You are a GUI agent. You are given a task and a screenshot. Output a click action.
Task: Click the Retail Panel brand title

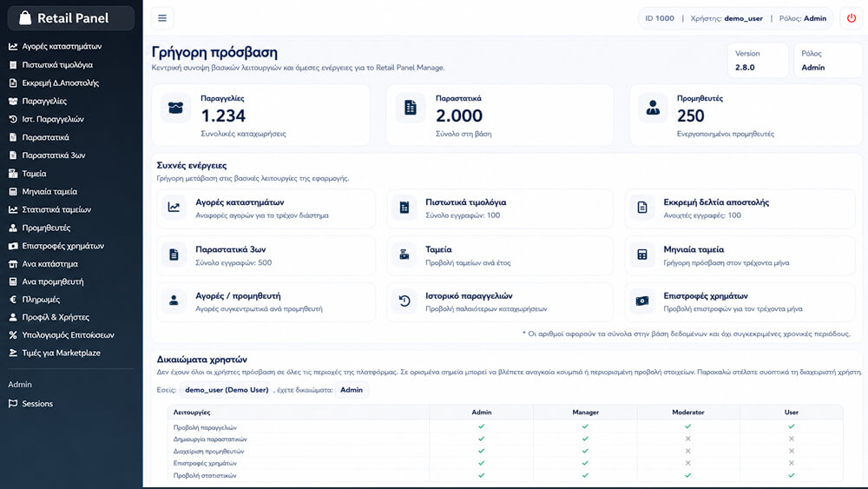click(x=73, y=18)
